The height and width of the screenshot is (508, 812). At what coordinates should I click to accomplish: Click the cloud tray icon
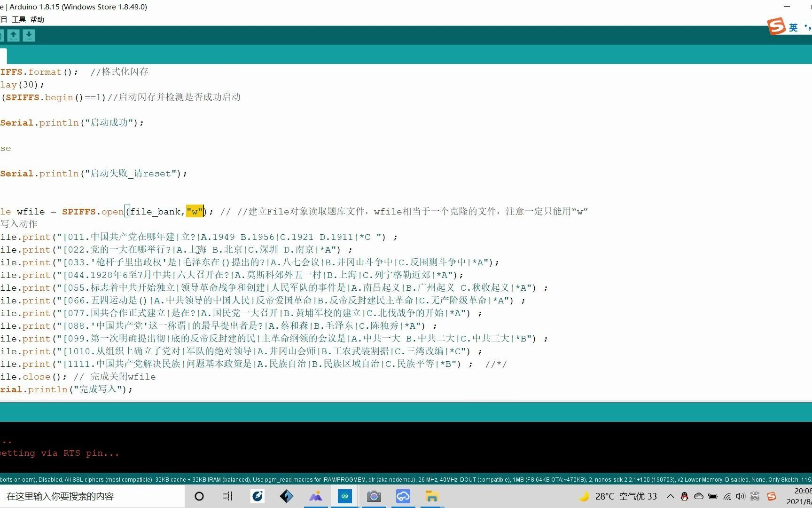pyautogui.click(x=699, y=496)
